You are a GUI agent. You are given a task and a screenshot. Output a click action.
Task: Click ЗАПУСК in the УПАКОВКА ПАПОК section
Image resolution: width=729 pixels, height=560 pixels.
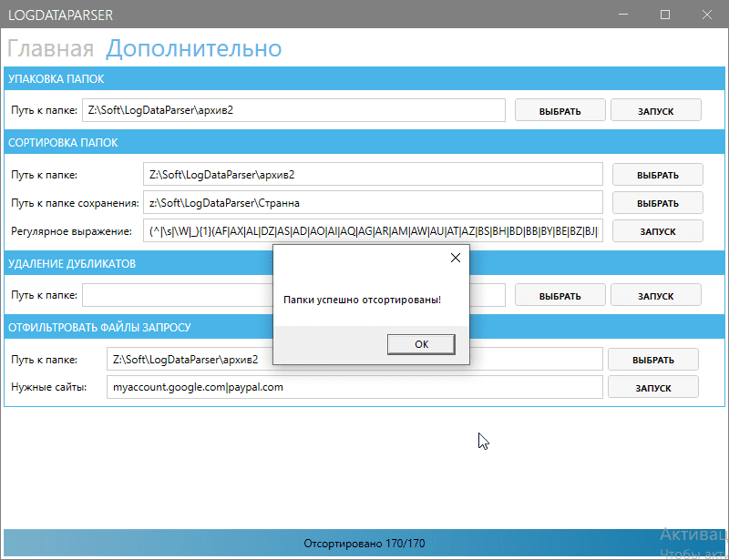(657, 109)
